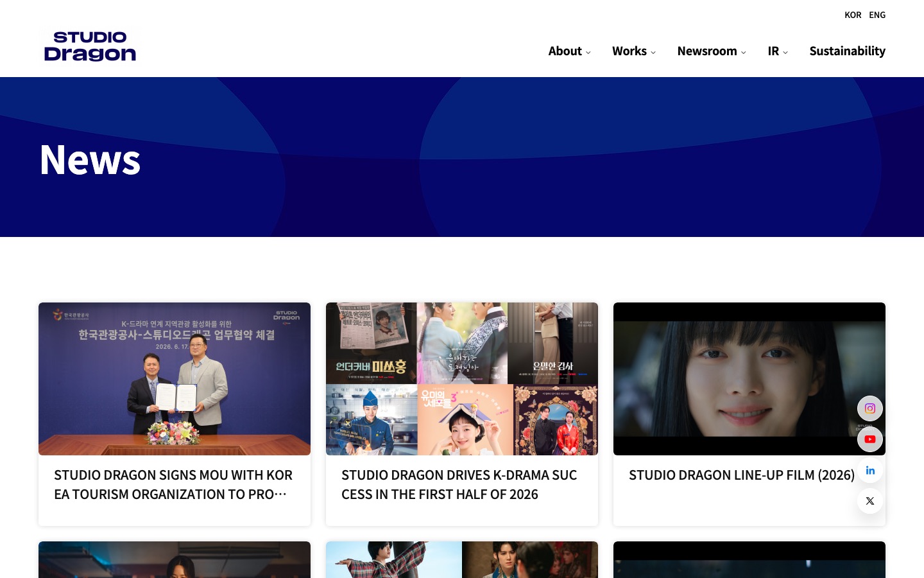The width and height of the screenshot is (924, 578).
Task: Switch site language to KOR
Action: [x=853, y=15]
